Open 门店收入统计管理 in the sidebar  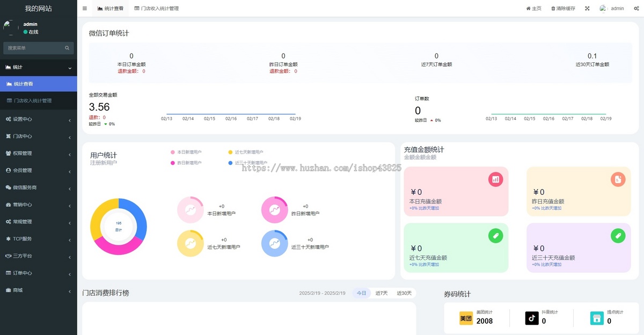(x=39, y=101)
